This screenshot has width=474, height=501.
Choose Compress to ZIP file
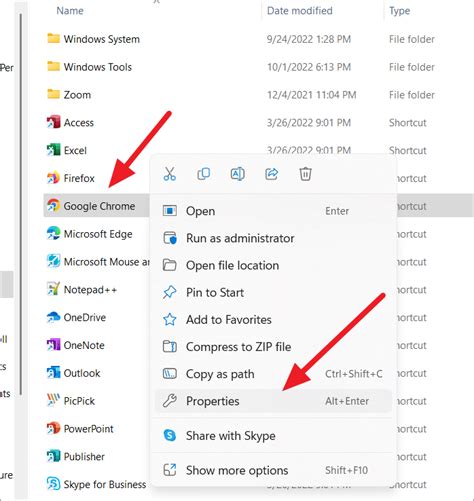tap(273, 347)
